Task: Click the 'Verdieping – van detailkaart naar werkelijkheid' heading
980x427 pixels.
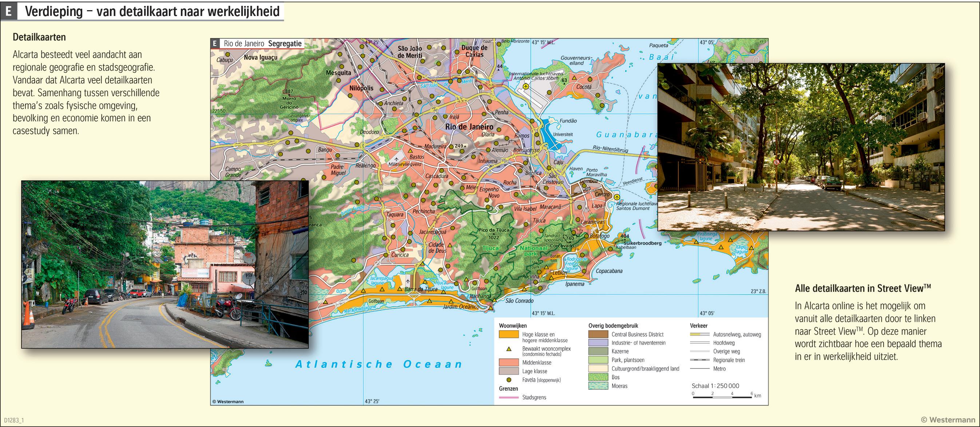Action: pos(152,11)
